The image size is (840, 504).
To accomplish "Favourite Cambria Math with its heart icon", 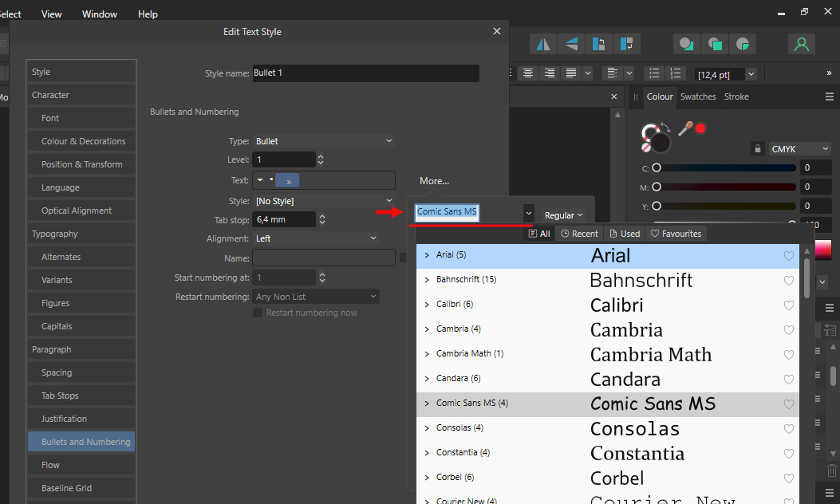I will tap(789, 355).
